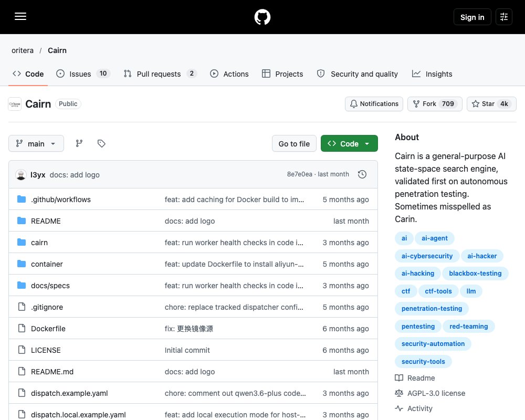Open commit history clock icon
The image size is (525, 420).
(362, 174)
